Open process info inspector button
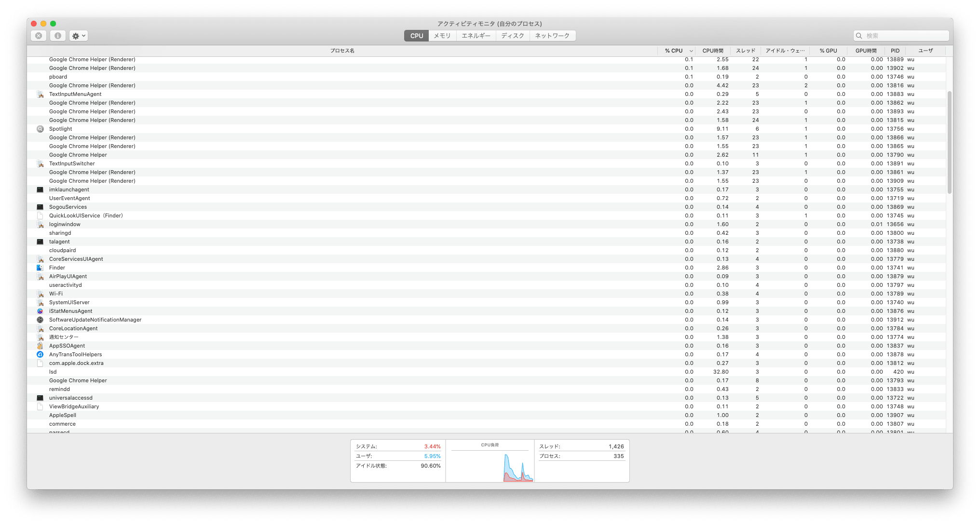This screenshot has height=525, width=980. [x=57, y=36]
